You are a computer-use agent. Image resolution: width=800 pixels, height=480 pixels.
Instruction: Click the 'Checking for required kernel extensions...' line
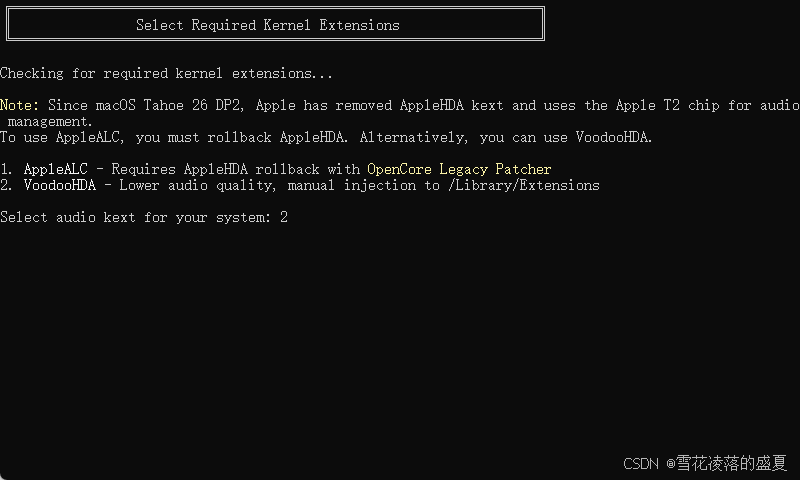coord(166,73)
